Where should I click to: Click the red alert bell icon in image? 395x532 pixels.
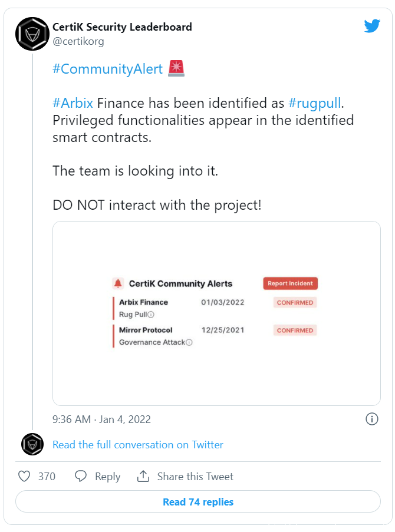pyautogui.click(x=118, y=283)
